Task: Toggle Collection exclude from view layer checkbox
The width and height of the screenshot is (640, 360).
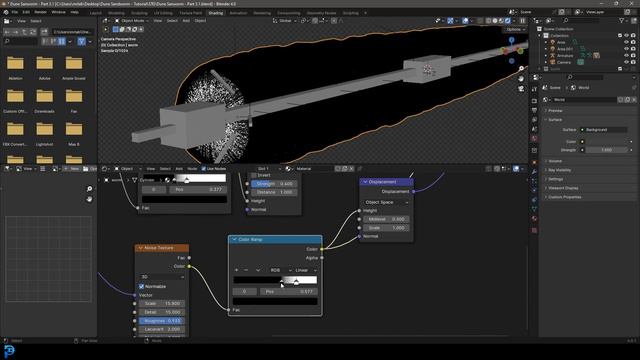Action: point(620,36)
